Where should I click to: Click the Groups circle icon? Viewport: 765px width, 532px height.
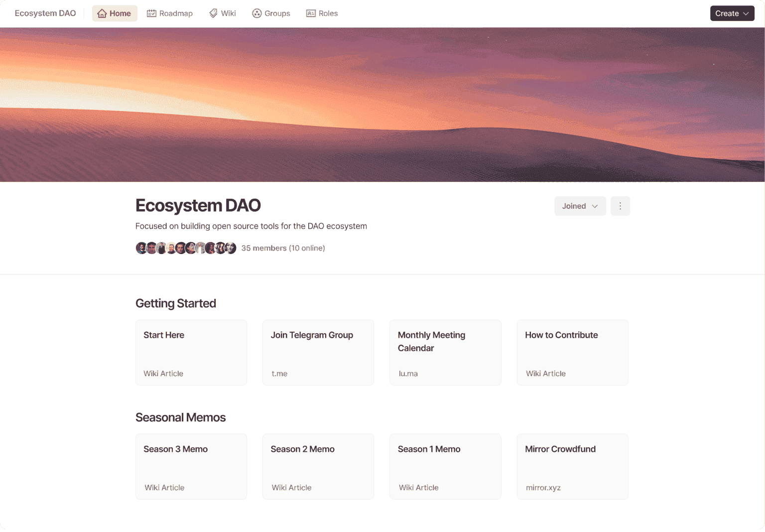(257, 13)
